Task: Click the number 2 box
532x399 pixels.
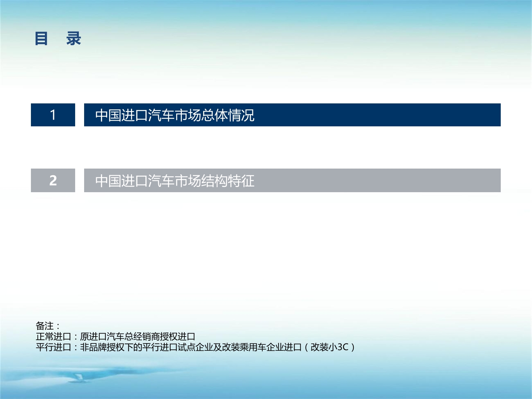Action: 53,180
